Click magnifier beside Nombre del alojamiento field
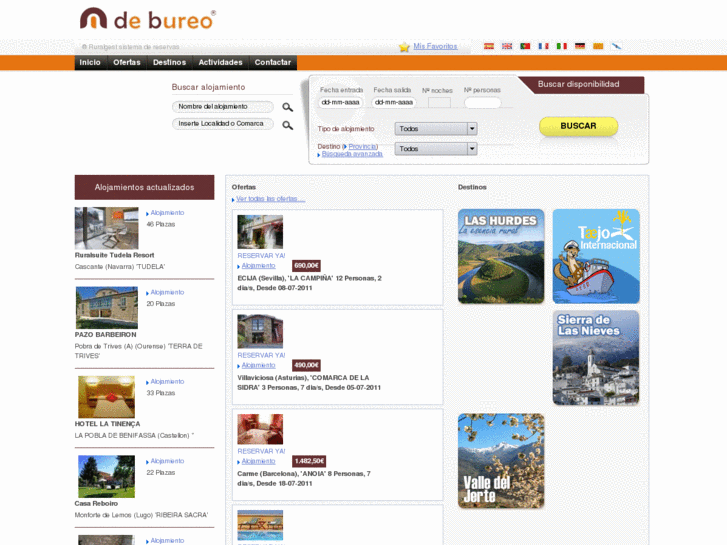This screenshot has width=727, height=545. (x=287, y=107)
